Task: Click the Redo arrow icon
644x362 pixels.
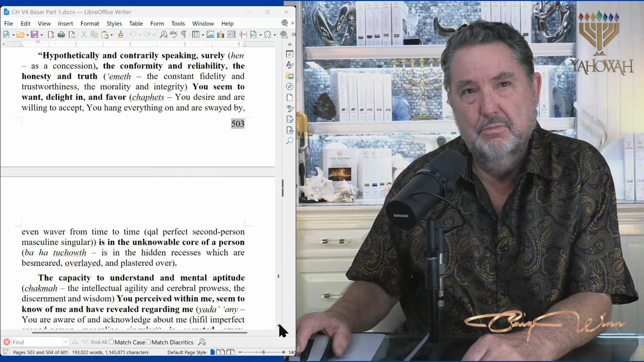Action: click(146, 35)
